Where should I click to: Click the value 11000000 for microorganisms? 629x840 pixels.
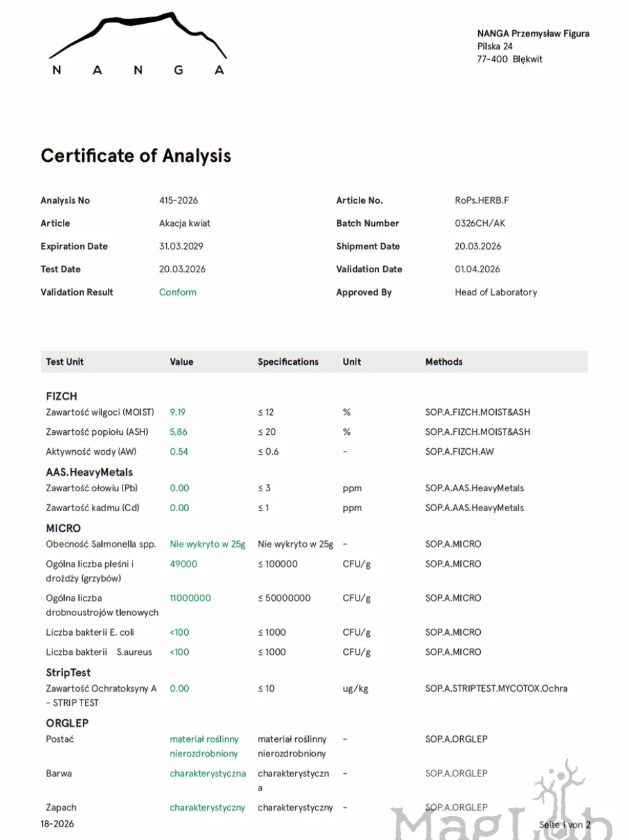190,598
